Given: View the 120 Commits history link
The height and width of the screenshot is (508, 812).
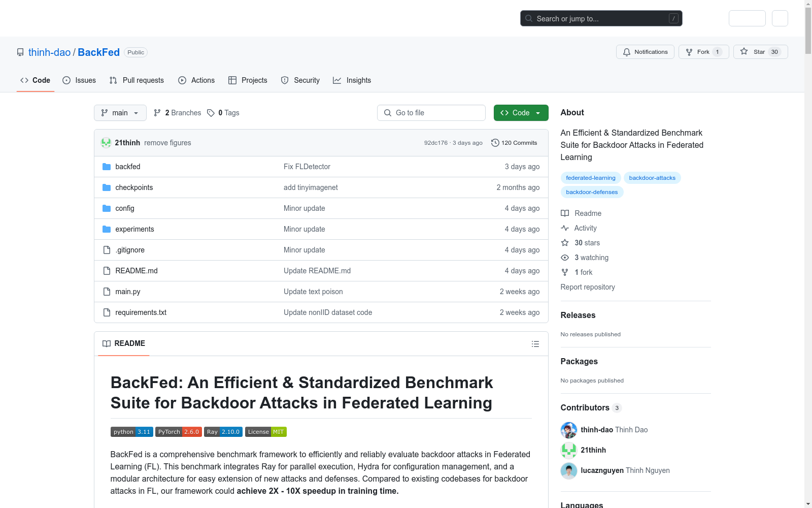Looking at the screenshot, I should click(x=514, y=143).
